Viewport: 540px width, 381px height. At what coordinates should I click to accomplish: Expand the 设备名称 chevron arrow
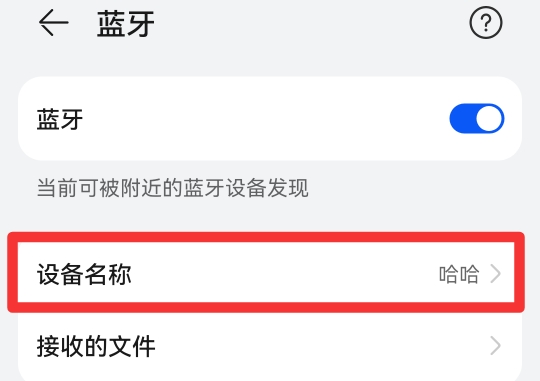point(495,274)
